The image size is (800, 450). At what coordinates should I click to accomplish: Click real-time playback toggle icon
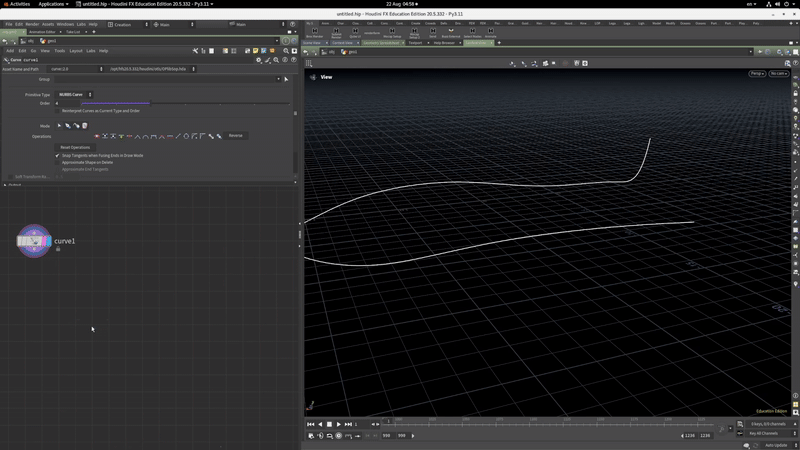339,436
